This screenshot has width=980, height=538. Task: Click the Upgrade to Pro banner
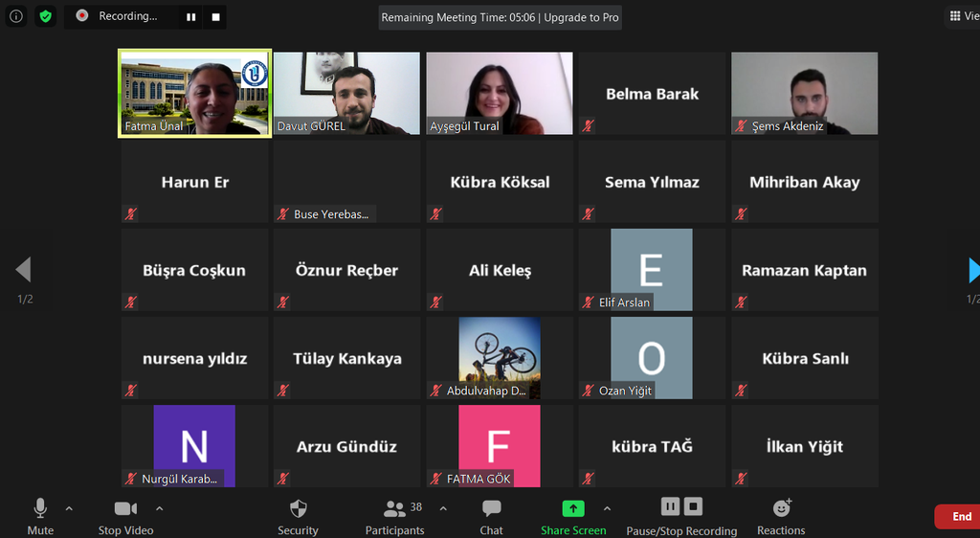coord(581,17)
